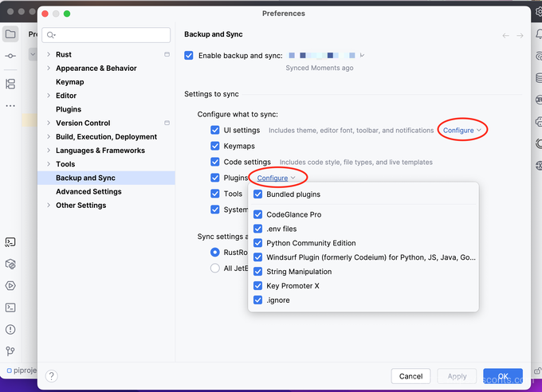Click the More tool windows ellipsis icon
Image resolution: width=542 pixels, height=392 pixels.
pos(10,105)
